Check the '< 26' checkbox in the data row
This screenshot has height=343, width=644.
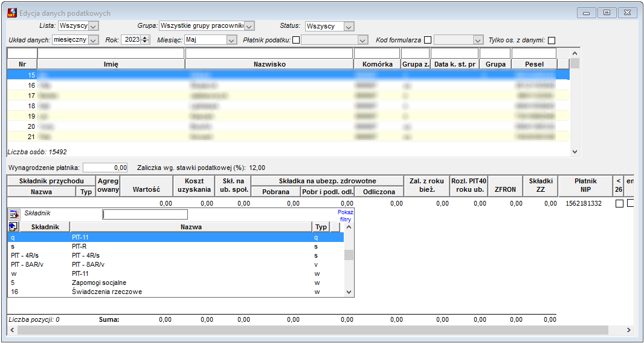point(619,204)
